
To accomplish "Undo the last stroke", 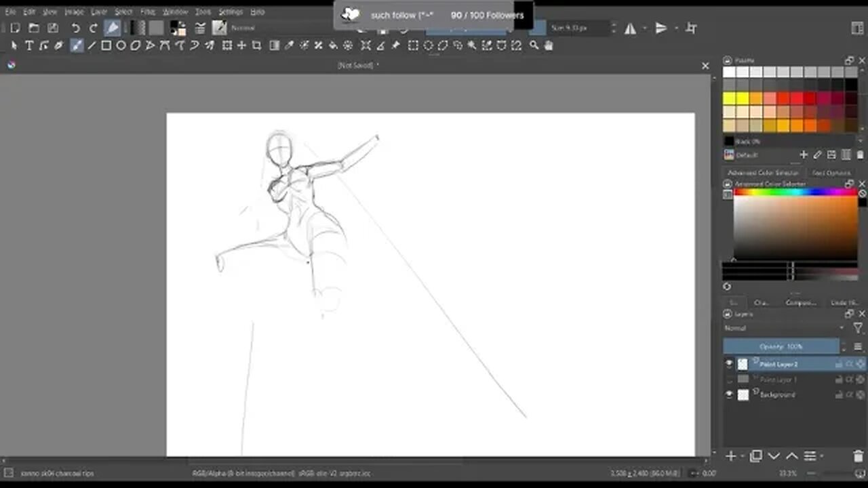I will click(x=76, y=28).
